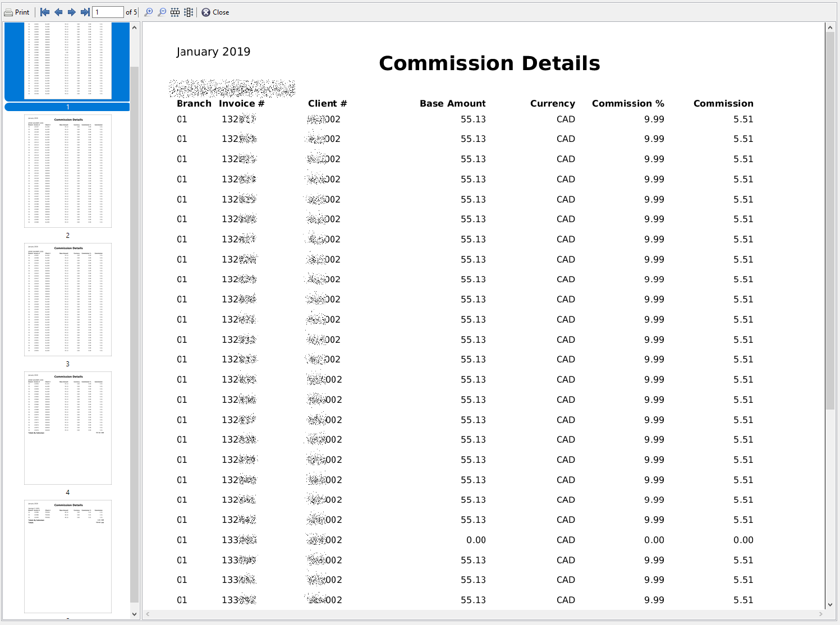Viewport: 840px width, 625px height.
Task: Go to the previous page arrow
Action: (x=58, y=12)
